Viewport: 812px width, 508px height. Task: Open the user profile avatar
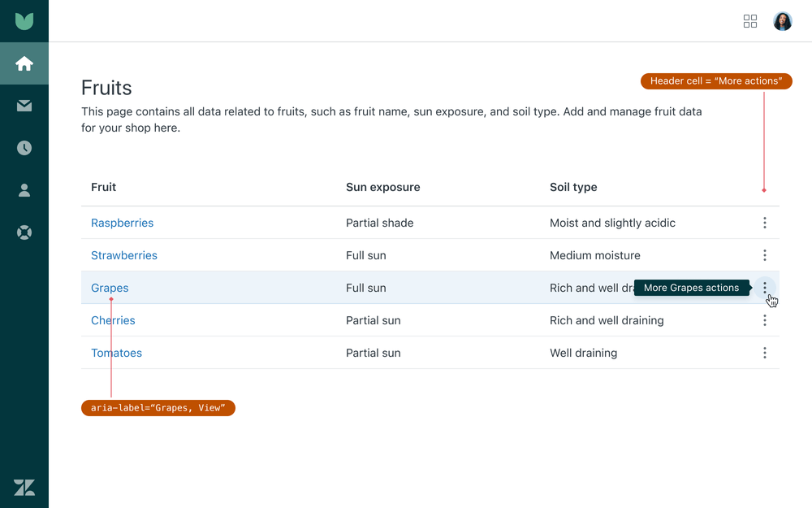point(783,21)
